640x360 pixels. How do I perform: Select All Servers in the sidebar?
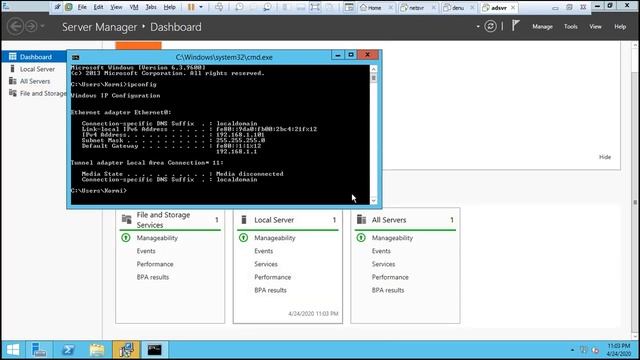pyautogui.click(x=34, y=81)
